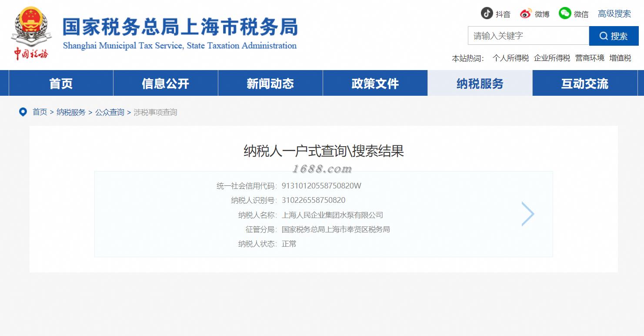Click taxpayer ID 310226558750820
The height and width of the screenshot is (336, 644).
pos(314,200)
